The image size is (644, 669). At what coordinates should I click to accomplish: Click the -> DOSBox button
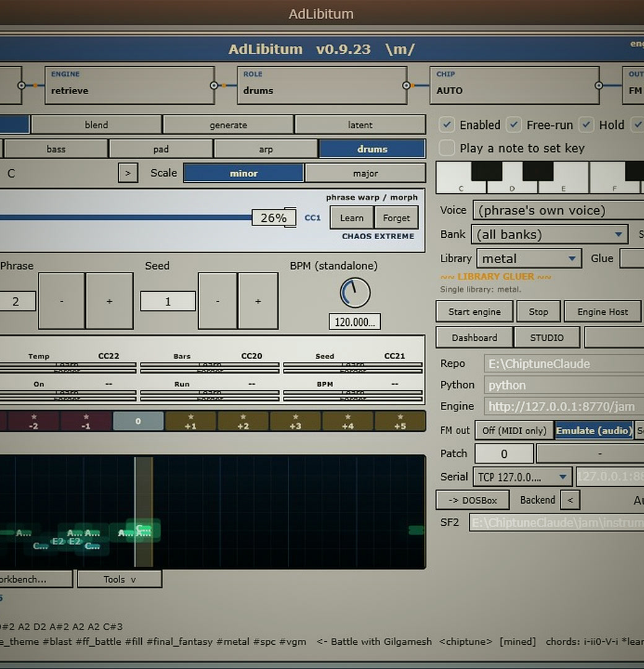pyautogui.click(x=472, y=500)
